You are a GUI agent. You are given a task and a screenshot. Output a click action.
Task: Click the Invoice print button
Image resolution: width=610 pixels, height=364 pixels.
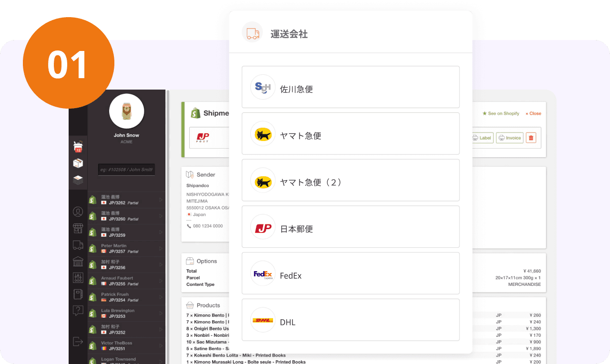coord(509,138)
